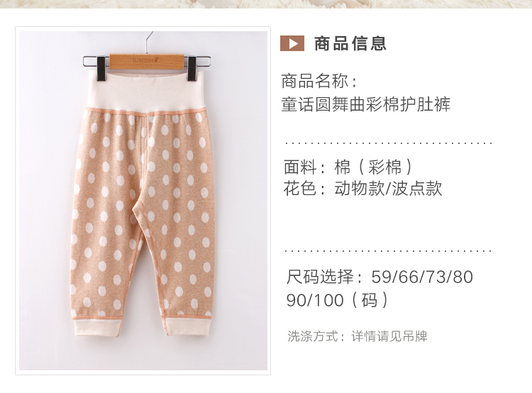This screenshot has height=393, width=532.
Task: Select product name 童话圆舞曲彩棉护肚裤 text
Action: coord(366,104)
